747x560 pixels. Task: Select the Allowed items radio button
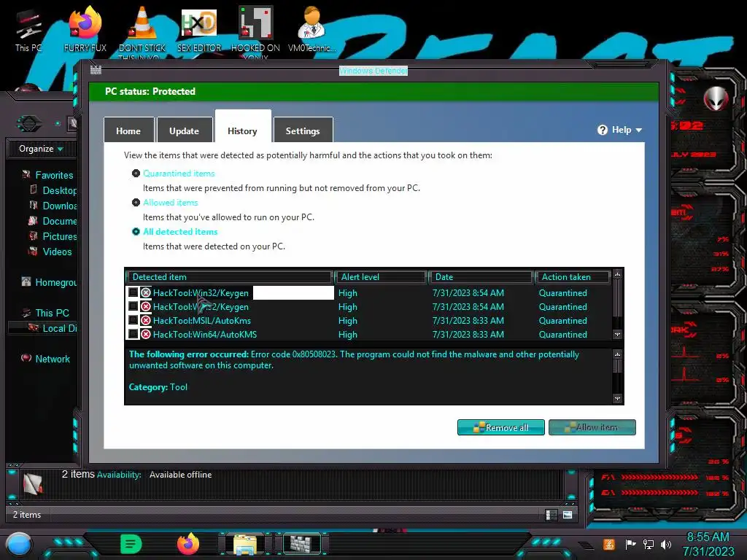pyautogui.click(x=136, y=203)
